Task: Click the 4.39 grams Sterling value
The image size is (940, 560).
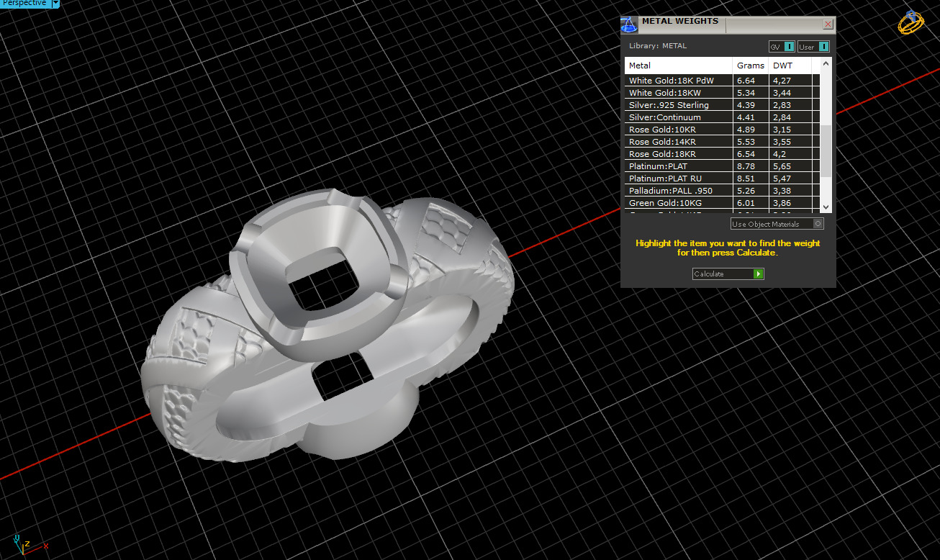Action: 746,105
